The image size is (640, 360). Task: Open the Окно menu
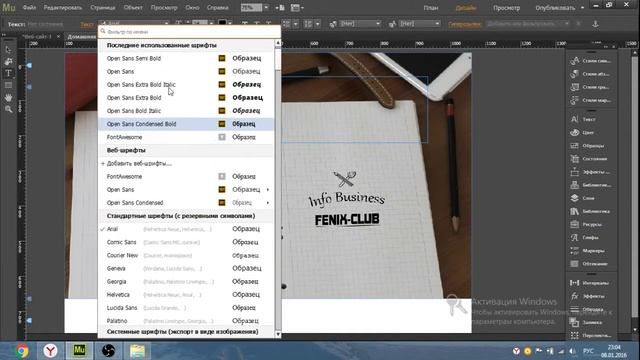[x=192, y=8]
